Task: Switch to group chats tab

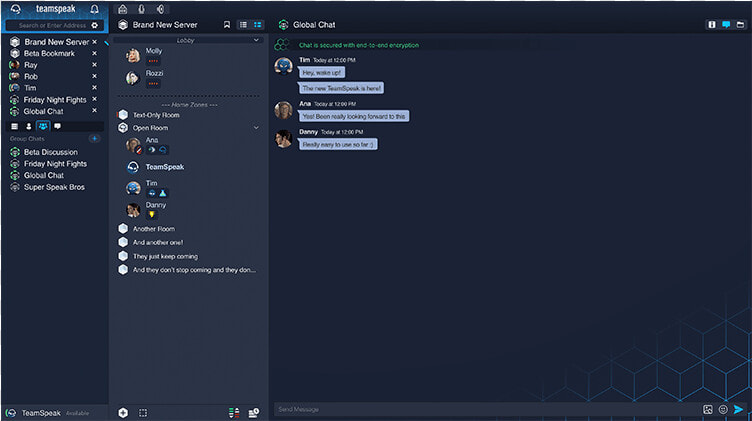Action: [43, 126]
